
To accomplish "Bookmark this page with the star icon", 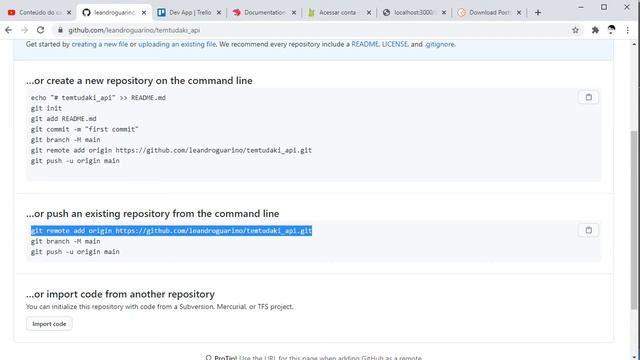I will (x=575, y=30).
